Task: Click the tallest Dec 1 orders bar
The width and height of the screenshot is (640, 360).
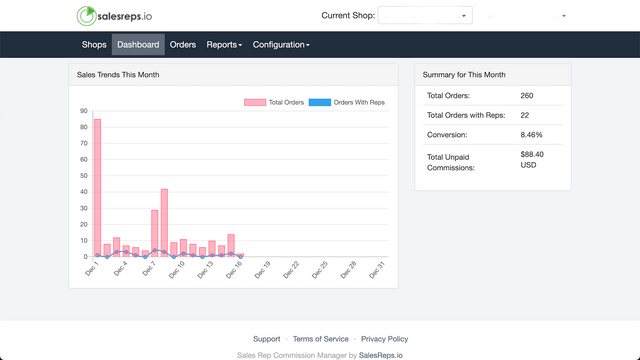Action: (98, 188)
